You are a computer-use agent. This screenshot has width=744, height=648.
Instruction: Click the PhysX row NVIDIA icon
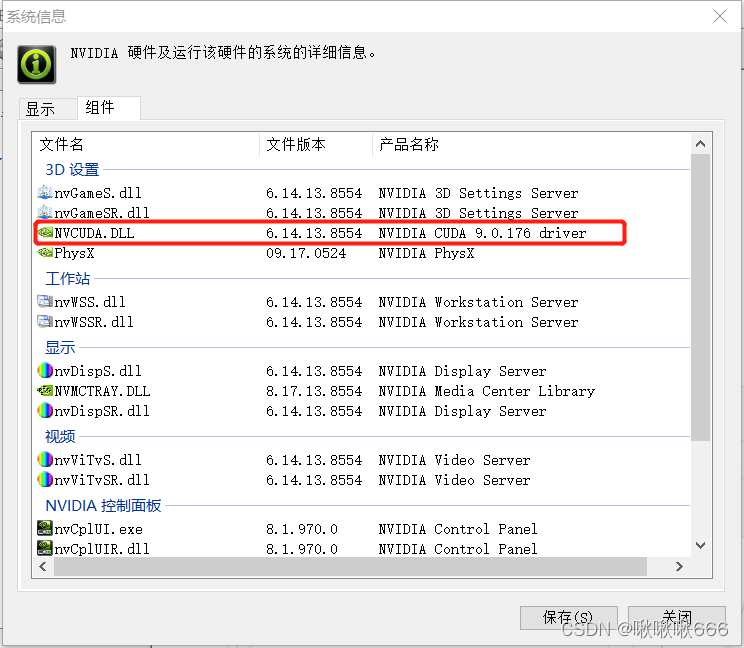coord(45,252)
